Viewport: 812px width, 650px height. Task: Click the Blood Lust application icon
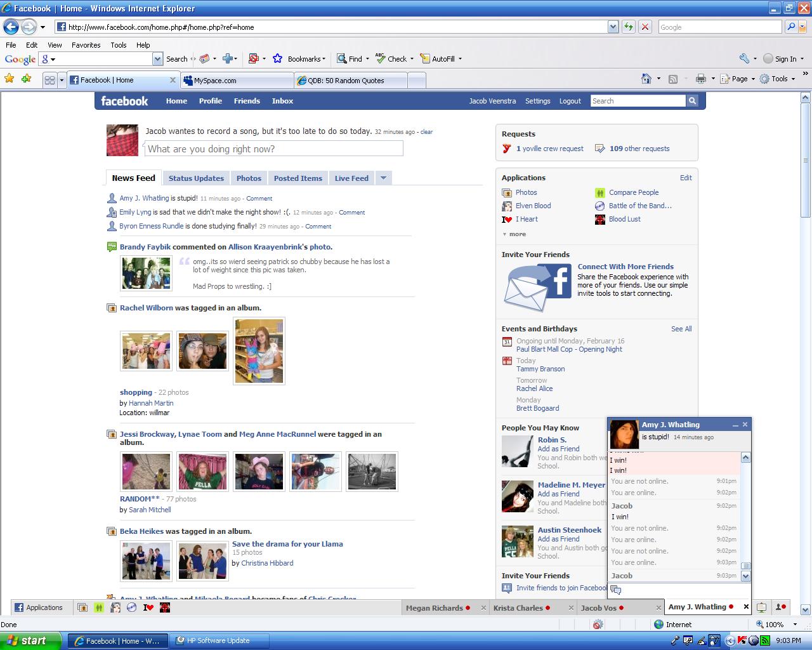tap(600, 219)
